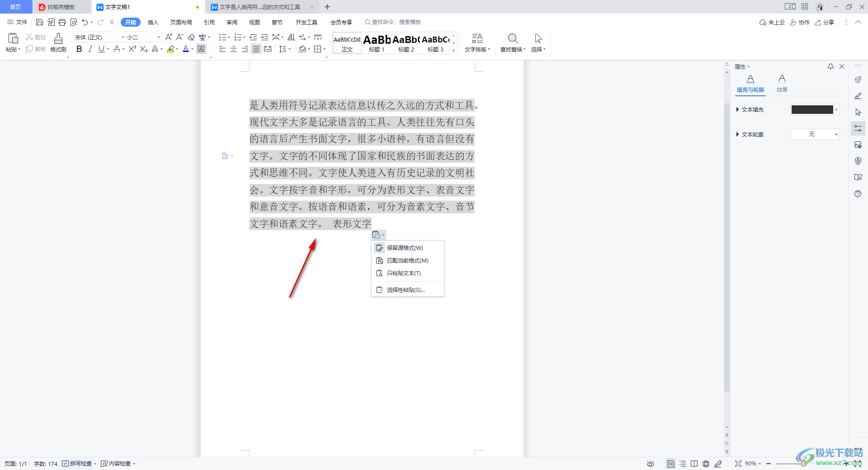Click the search commands (查找命令) field
The width and height of the screenshot is (868, 470).
(393, 22)
